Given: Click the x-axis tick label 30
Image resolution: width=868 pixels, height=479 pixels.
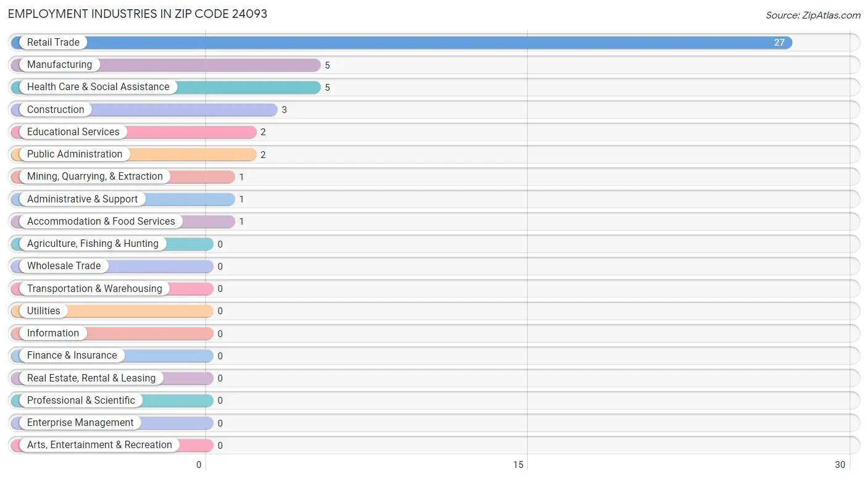Looking at the screenshot, I should pos(840,465).
